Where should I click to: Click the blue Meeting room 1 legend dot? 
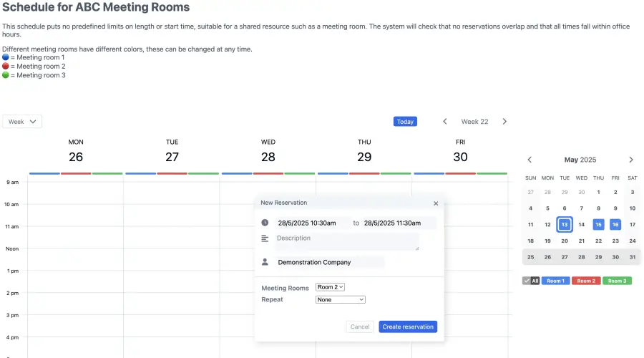5,57
